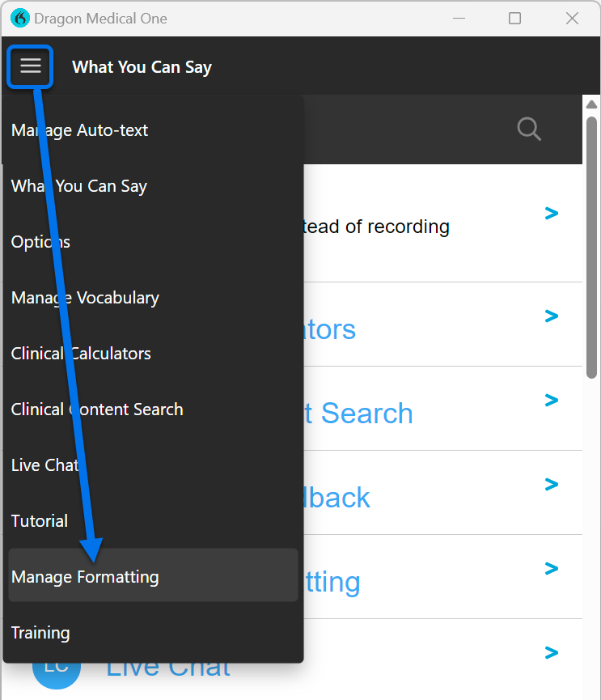Click the Dragon Medical One flame logo
The height and width of the screenshot is (700, 601).
pos(19,18)
